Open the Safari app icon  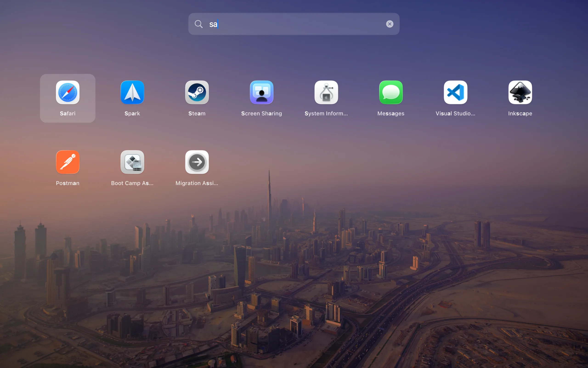coord(68,92)
